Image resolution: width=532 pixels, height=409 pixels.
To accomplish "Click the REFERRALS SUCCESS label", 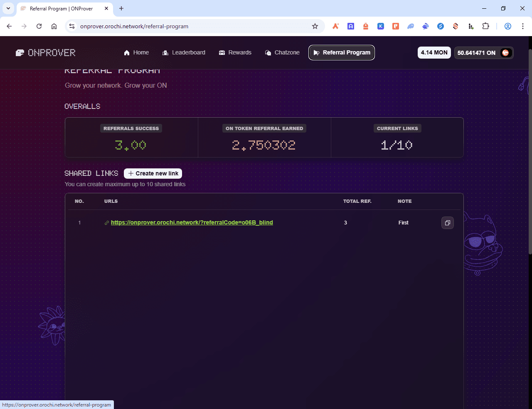I will click(131, 128).
